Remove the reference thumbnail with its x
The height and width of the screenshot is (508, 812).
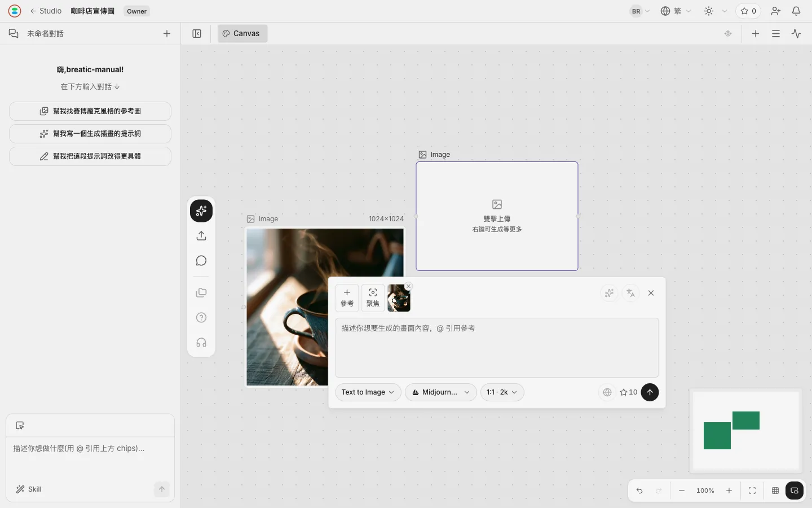[x=409, y=286]
